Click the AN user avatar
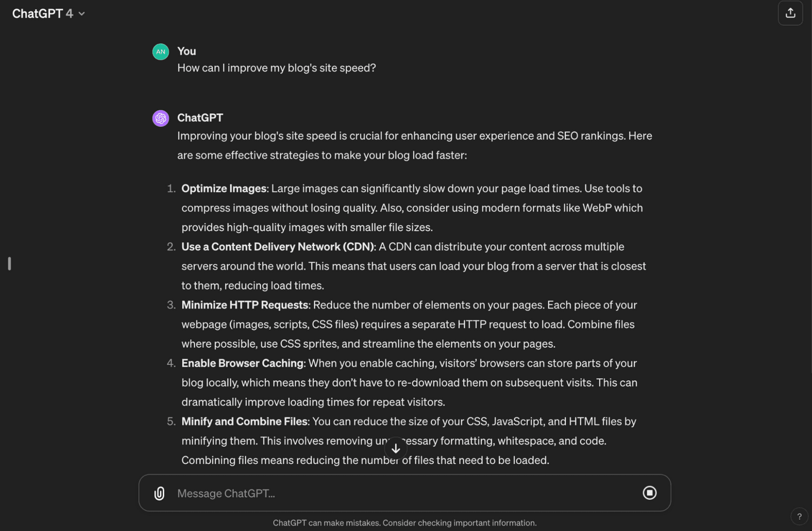Image resolution: width=812 pixels, height=531 pixels. point(160,52)
